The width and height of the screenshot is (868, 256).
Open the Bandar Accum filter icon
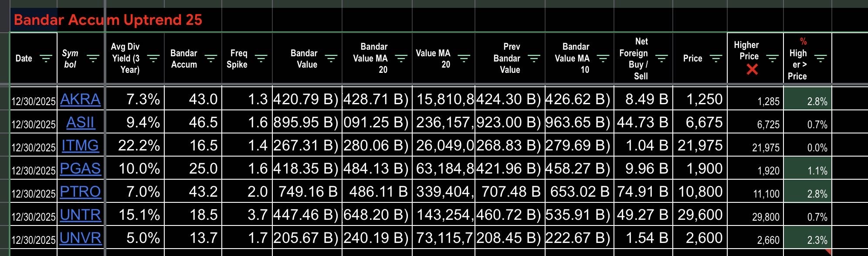click(x=211, y=58)
